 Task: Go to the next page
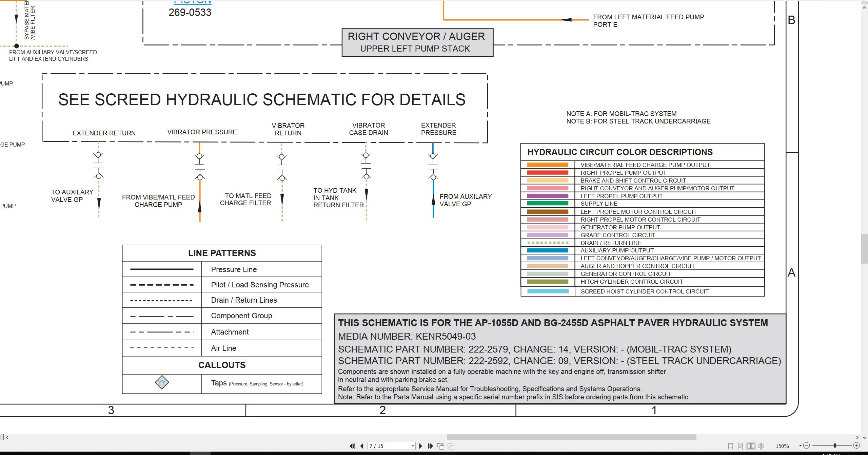pos(421,446)
